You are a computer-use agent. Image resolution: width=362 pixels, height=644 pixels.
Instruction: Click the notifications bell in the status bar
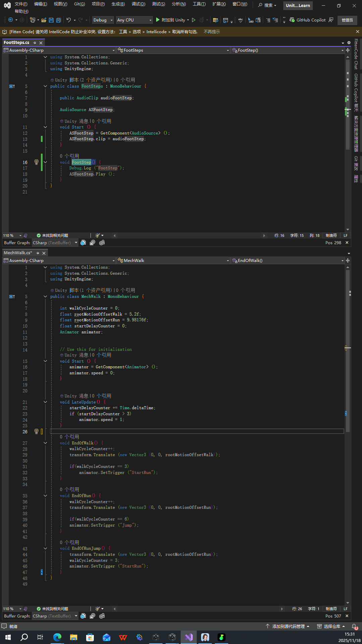pos(354,626)
